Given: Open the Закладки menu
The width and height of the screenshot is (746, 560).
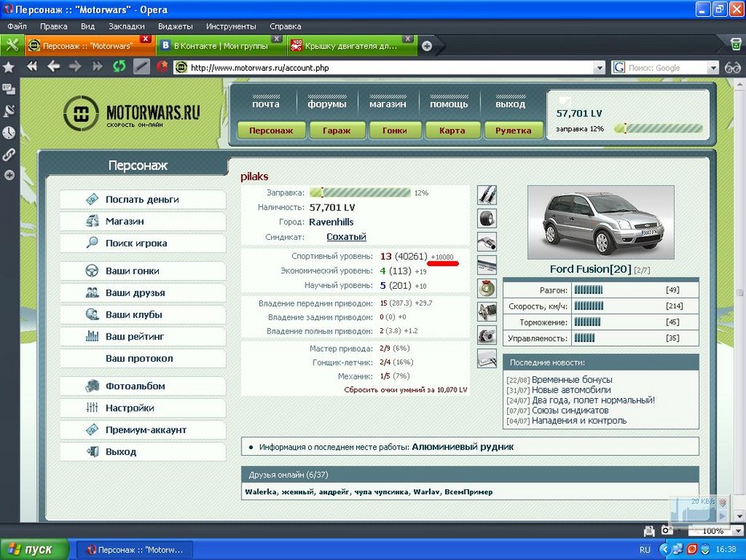Looking at the screenshot, I should 127,26.
